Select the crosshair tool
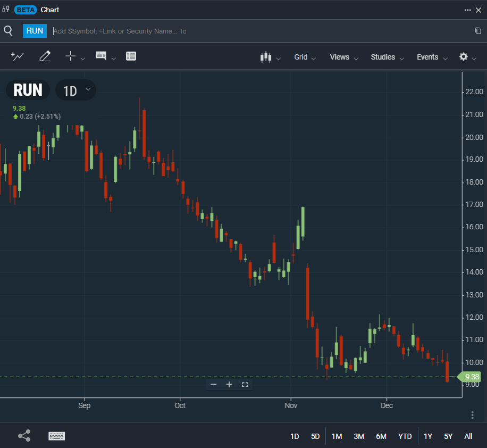This screenshot has width=487, height=448. point(71,56)
